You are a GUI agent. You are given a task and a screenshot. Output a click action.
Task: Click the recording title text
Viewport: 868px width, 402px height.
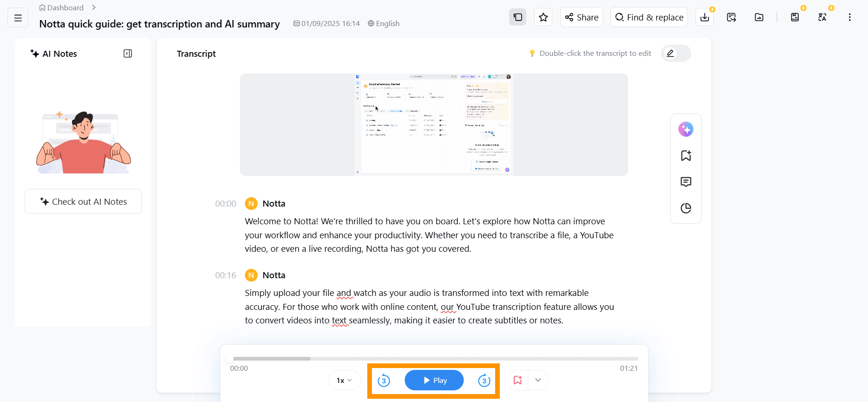[159, 24]
